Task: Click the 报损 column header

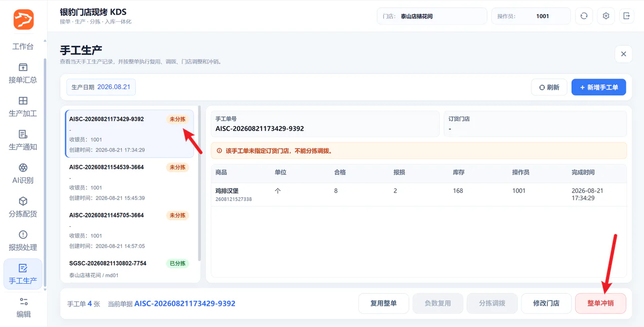Action: (x=399, y=172)
